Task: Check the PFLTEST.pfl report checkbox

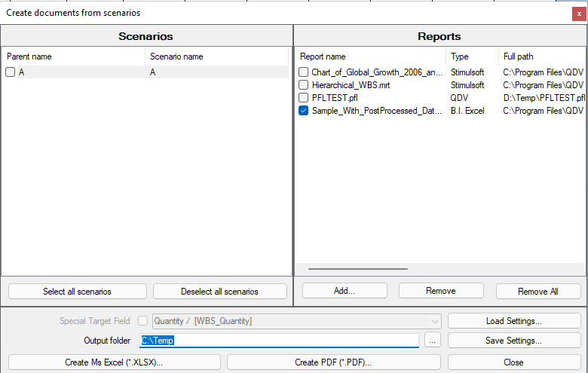Action: [x=303, y=98]
